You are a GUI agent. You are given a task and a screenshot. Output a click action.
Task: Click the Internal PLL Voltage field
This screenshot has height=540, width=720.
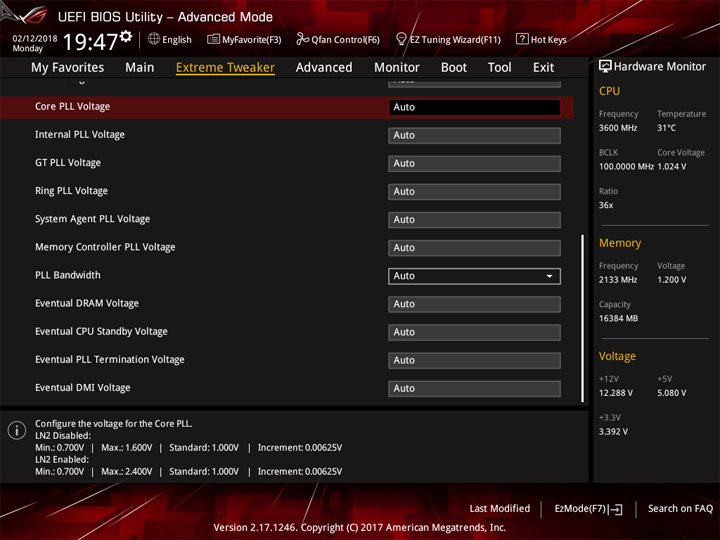[474, 135]
